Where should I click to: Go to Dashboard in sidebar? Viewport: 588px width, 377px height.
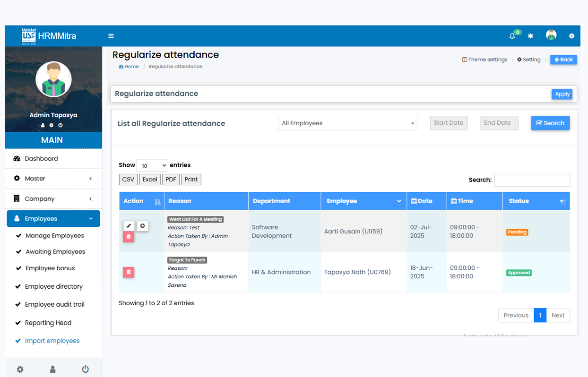pyautogui.click(x=42, y=159)
